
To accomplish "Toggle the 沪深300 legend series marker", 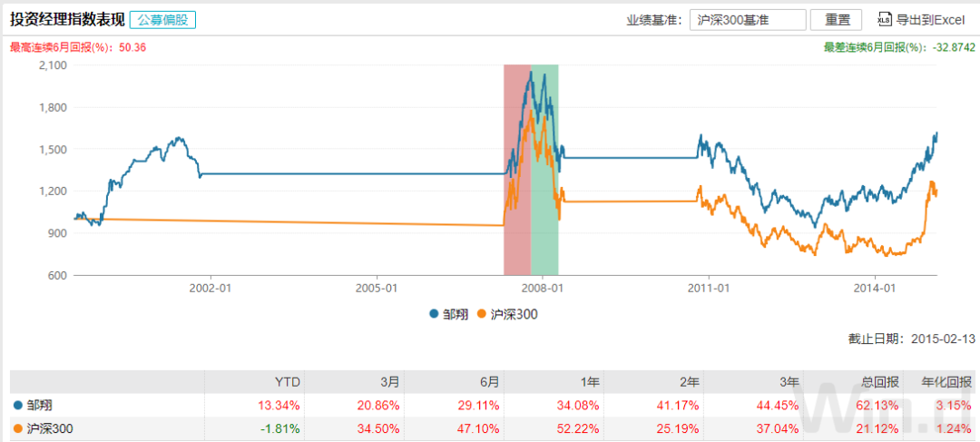I will tap(483, 315).
